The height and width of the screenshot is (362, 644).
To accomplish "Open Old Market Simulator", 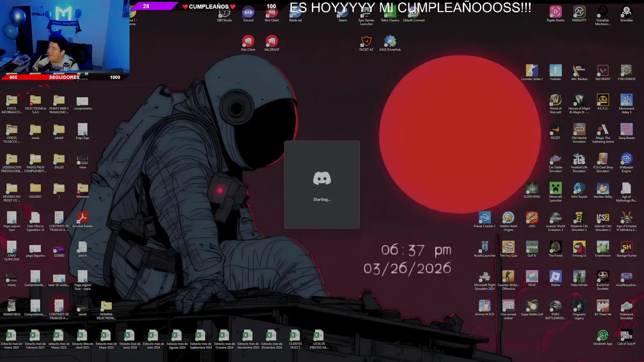I will tap(579, 133).
